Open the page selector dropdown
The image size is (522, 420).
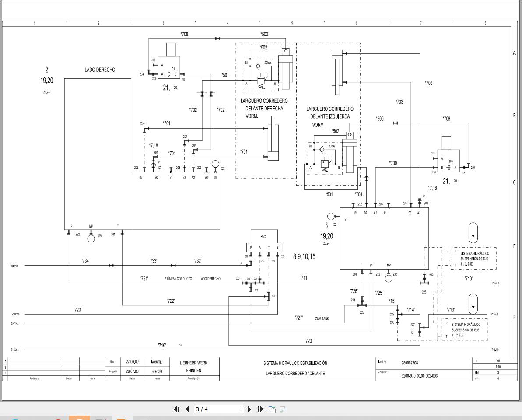241,409
